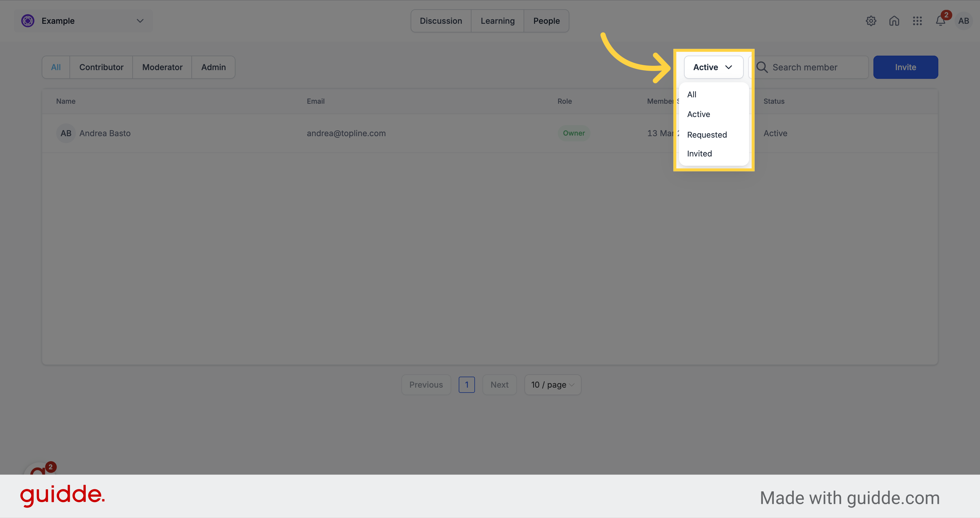Select 'Requested' from status dropdown
This screenshot has width=980, height=518.
coord(707,134)
